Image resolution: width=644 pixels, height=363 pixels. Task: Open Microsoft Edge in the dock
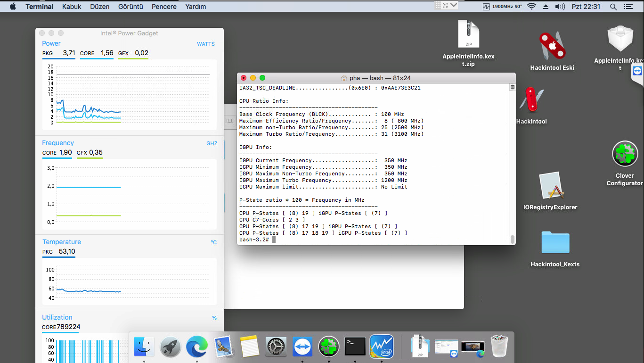tap(196, 347)
